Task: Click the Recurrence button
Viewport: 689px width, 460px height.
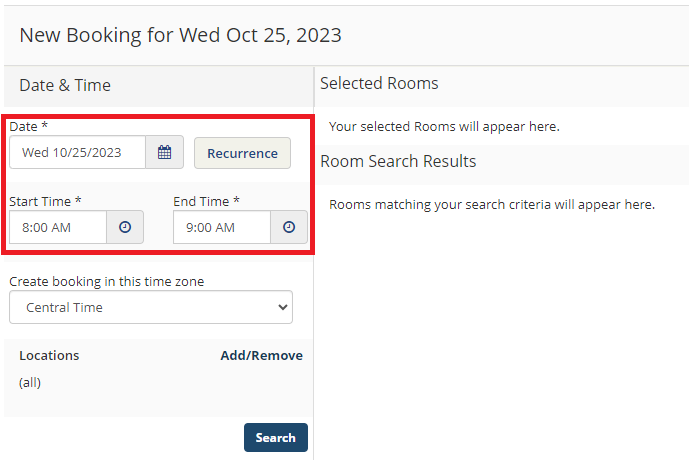Action: coord(243,153)
